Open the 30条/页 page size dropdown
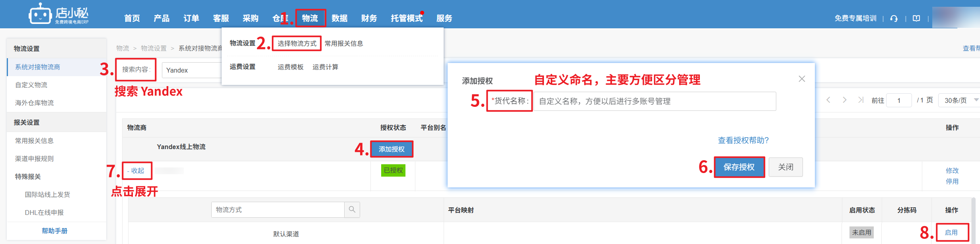Screen dimensions: 980x244 click(x=959, y=100)
